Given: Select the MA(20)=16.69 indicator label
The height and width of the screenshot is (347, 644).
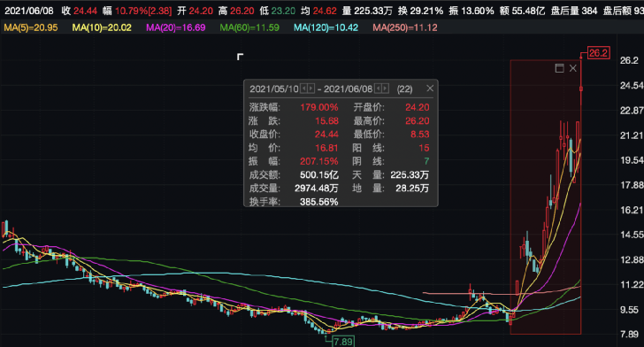Looking at the screenshot, I should point(176,27).
